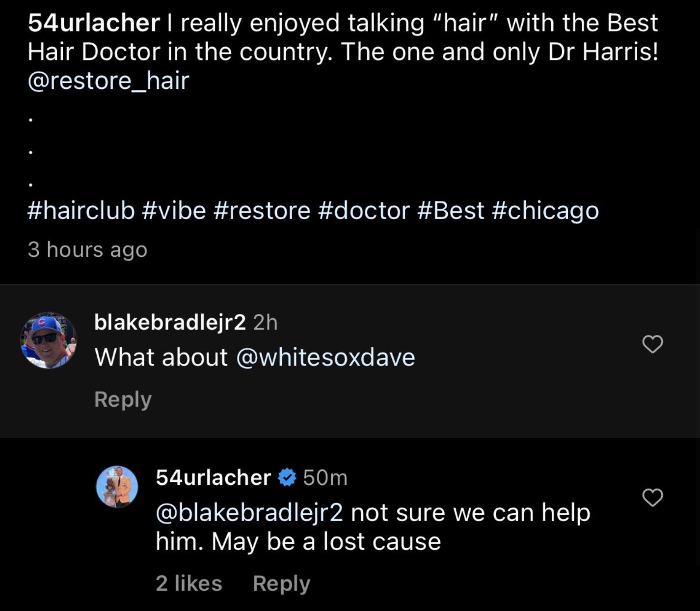The height and width of the screenshot is (611, 700).
Task: Open the #hairclub hashtag
Action: 81,211
